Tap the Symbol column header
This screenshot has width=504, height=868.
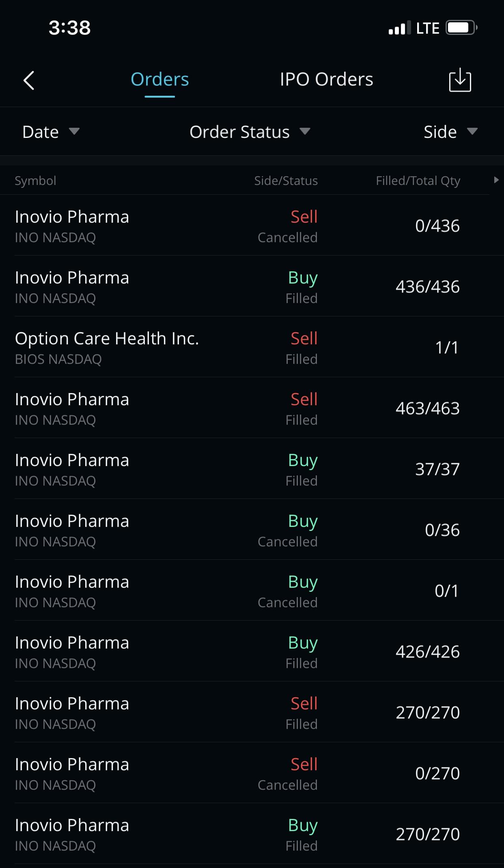point(36,180)
